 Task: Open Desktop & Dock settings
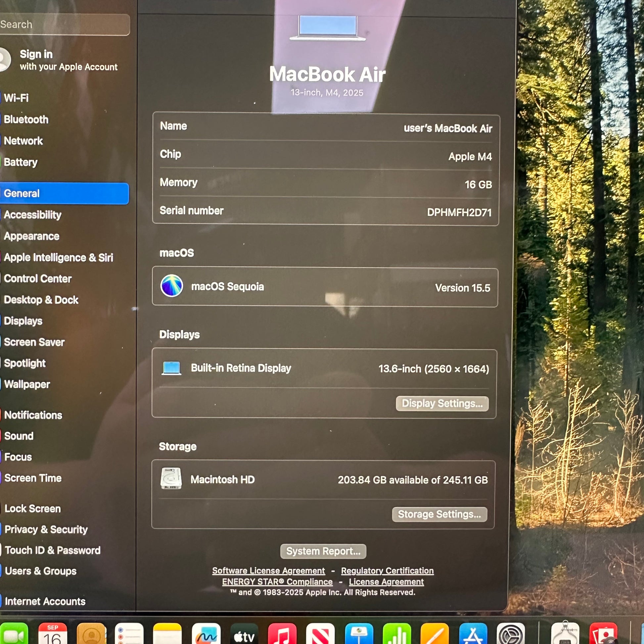tap(41, 300)
